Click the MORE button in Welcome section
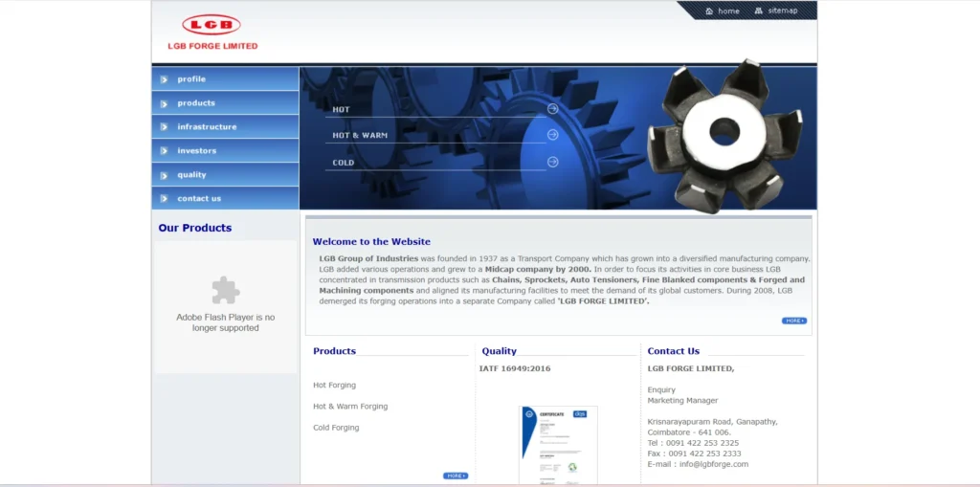The image size is (980, 487). 793,321
